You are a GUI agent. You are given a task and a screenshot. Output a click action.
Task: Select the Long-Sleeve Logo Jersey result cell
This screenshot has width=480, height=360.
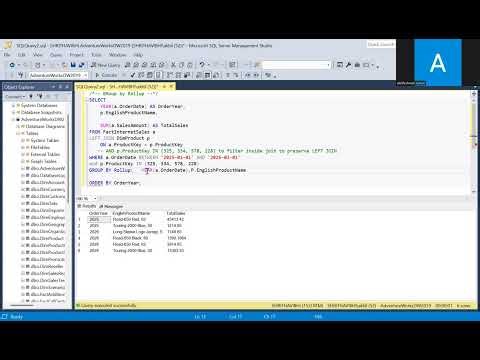pos(137,232)
